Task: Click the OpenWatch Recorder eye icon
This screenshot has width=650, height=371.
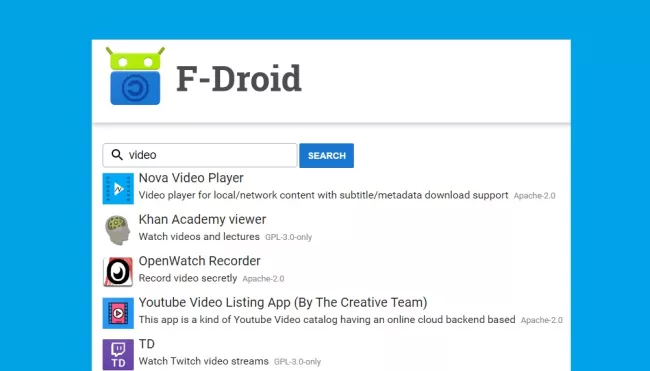Action: click(118, 272)
